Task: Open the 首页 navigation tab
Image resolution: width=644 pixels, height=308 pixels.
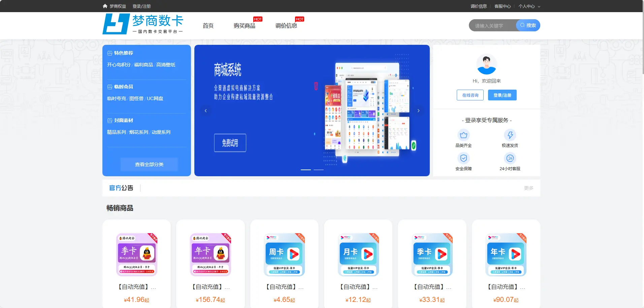Action: pos(208,26)
